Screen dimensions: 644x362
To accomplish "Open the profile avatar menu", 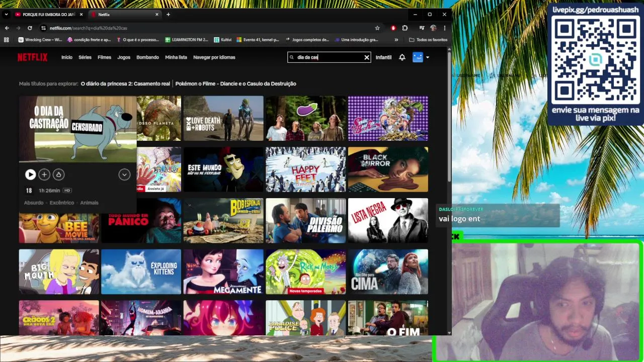I will tap(418, 57).
